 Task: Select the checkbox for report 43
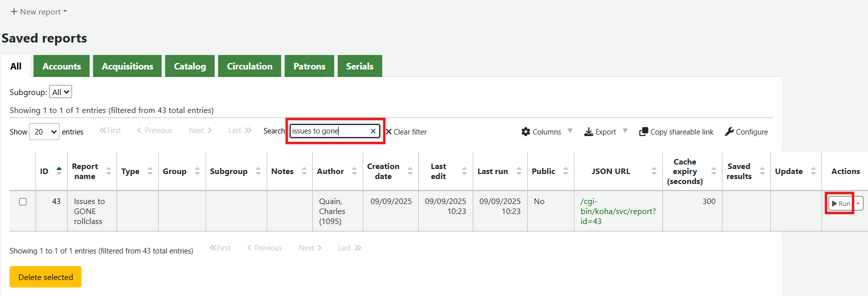(x=23, y=201)
